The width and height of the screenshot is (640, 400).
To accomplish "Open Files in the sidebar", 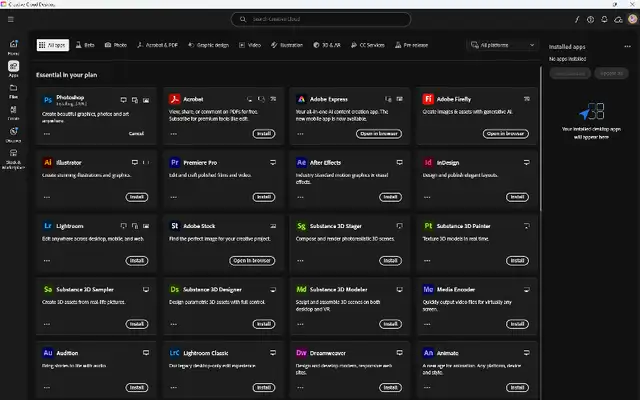I will [x=13, y=91].
